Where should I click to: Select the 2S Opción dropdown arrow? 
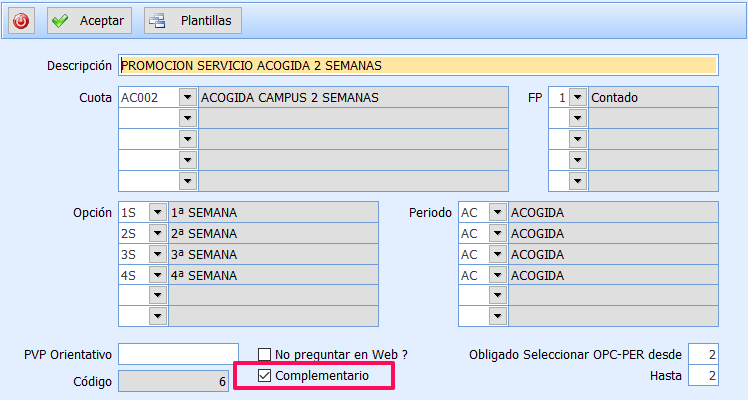[157, 233]
